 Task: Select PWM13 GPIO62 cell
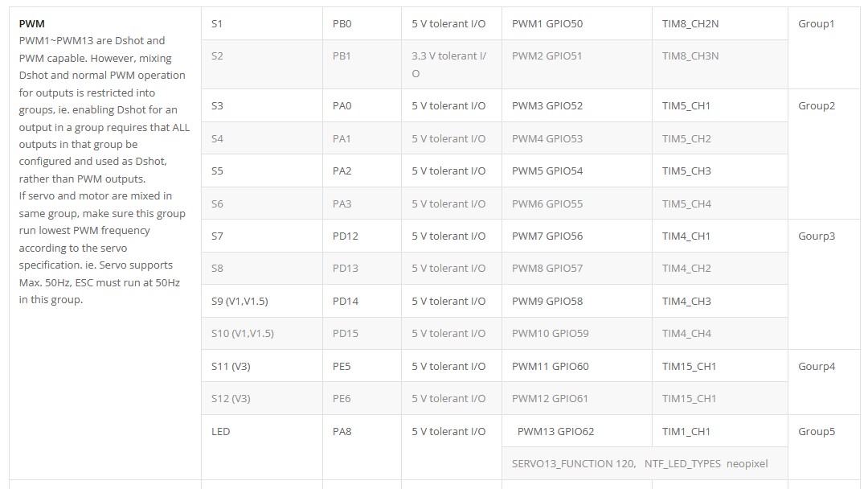pyautogui.click(x=577, y=431)
